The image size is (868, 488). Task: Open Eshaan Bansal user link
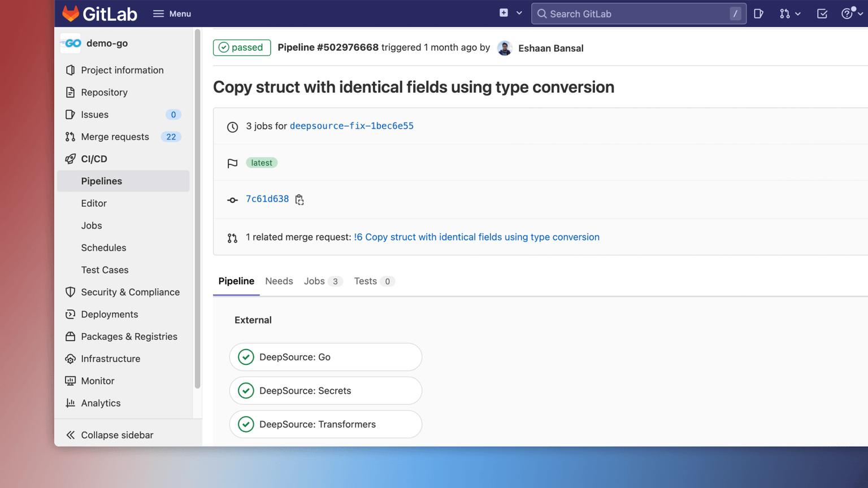pos(550,48)
